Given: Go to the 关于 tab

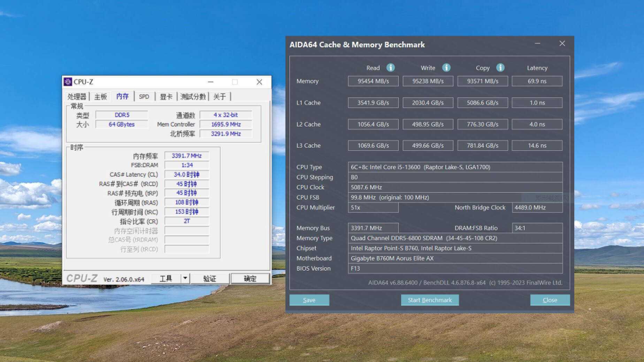Looking at the screenshot, I should click(x=219, y=96).
